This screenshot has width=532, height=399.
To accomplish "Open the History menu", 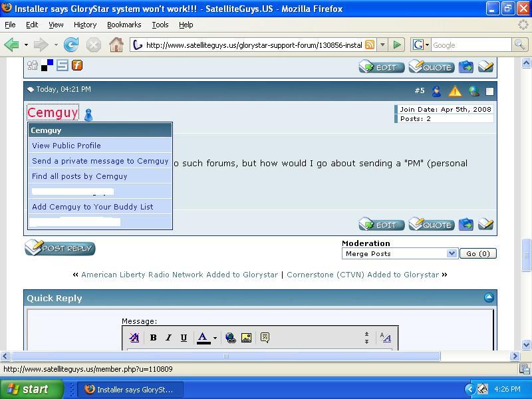I will 85,25.
